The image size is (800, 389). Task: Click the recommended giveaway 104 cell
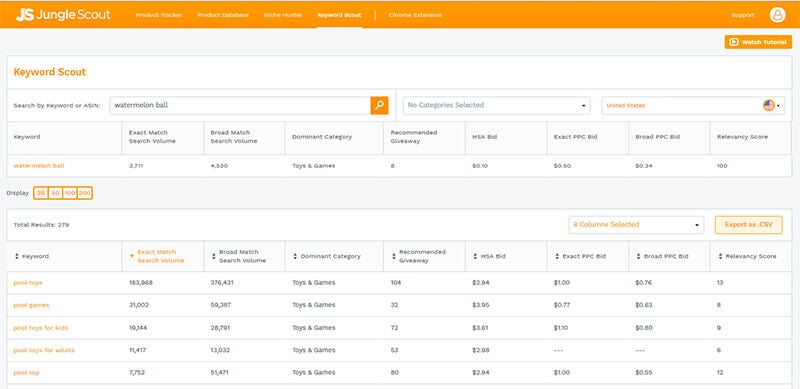tap(396, 282)
